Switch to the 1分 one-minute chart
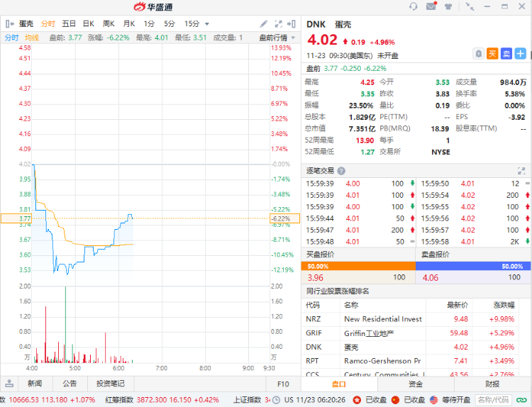The width and height of the screenshot is (532, 407). pyautogui.click(x=149, y=23)
